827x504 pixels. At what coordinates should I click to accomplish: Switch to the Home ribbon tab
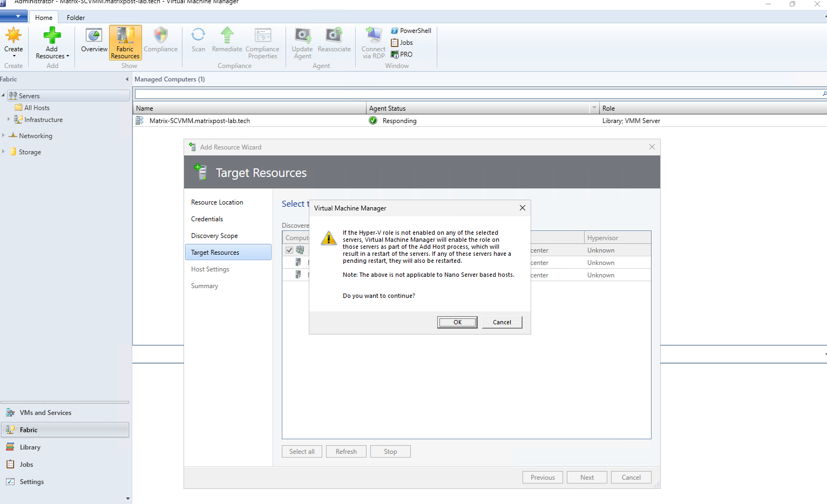tap(44, 18)
